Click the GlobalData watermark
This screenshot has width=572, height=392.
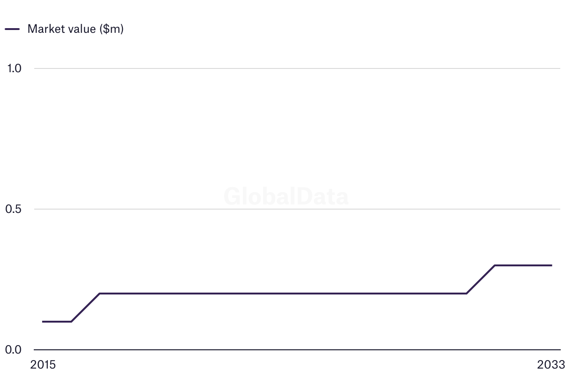pyautogui.click(x=286, y=196)
